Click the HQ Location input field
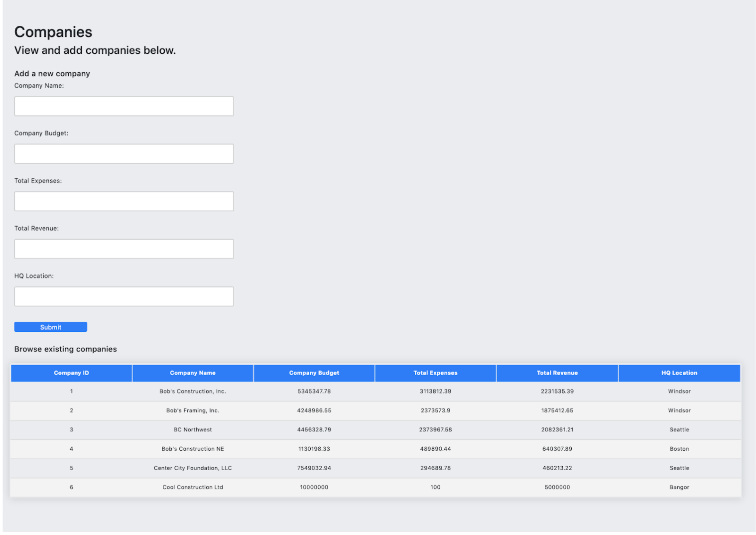Viewport: 756px width, 535px height. pos(124,296)
